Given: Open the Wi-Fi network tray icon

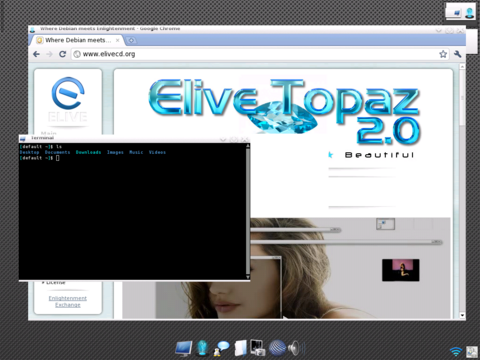Looking at the screenshot, I should coord(456,351).
